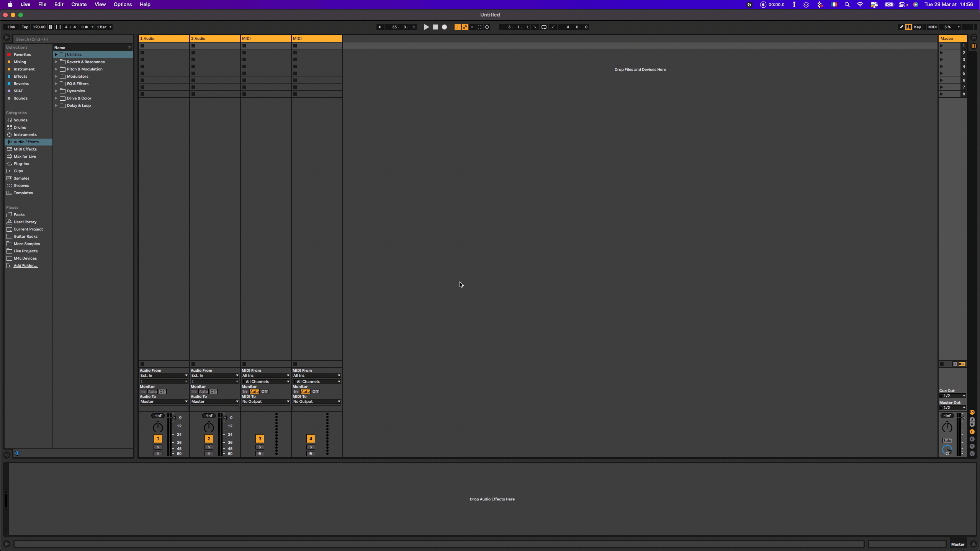Solo track 1 with S button

point(158,447)
